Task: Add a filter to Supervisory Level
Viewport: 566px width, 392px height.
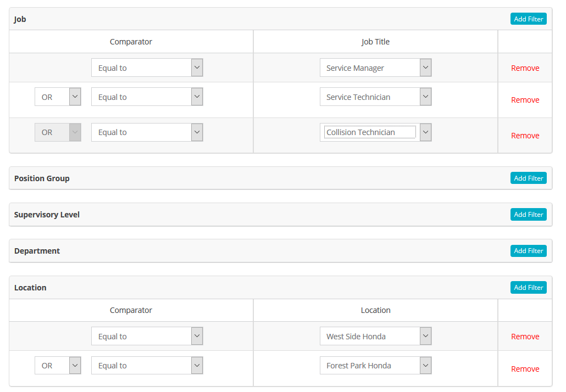Action: [x=528, y=215]
